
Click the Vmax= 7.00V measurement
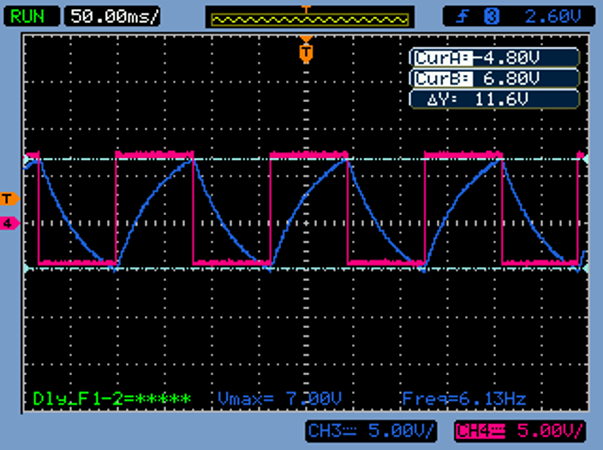[x=280, y=399]
